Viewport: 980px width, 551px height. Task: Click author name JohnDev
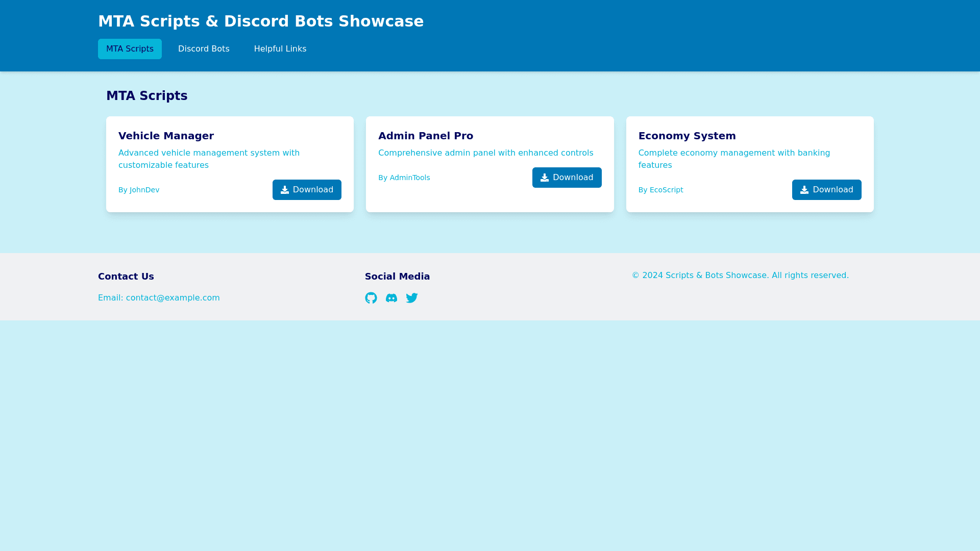click(x=144, y=190)
